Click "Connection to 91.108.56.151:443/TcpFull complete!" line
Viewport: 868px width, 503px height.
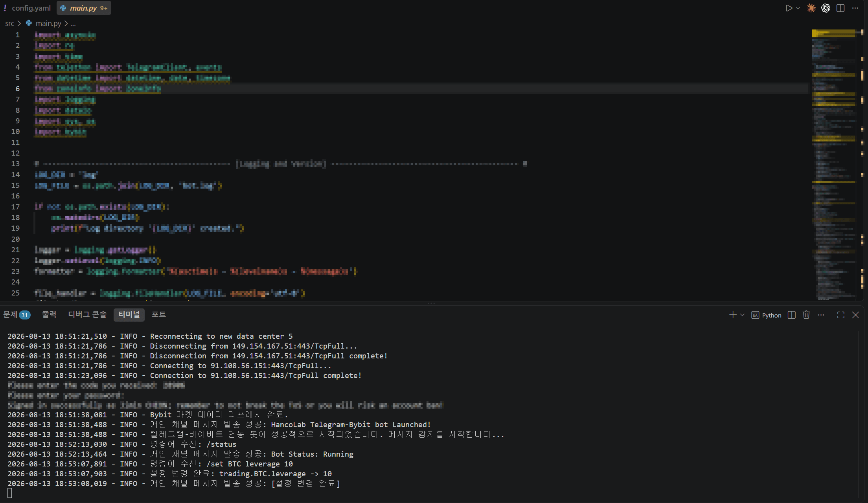(x=184, y=376)
